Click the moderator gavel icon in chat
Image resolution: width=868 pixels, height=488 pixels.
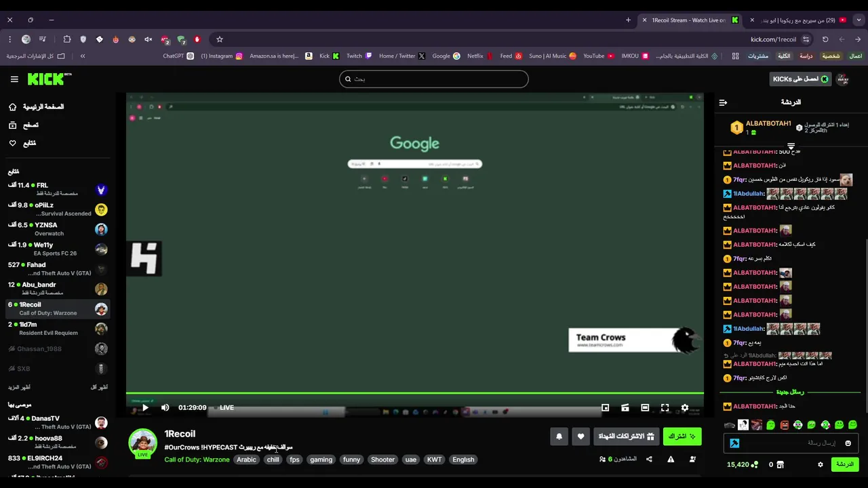pyautogui.click(x=734, y=443)
